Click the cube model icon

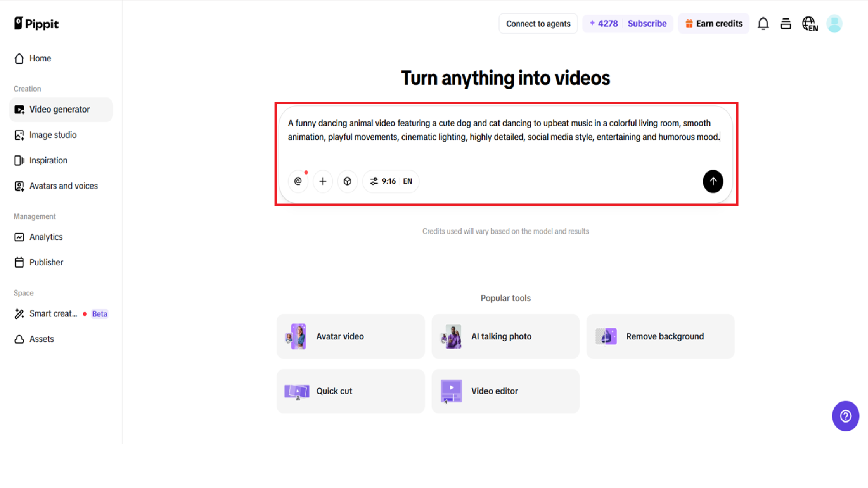(x=347, y=182)
